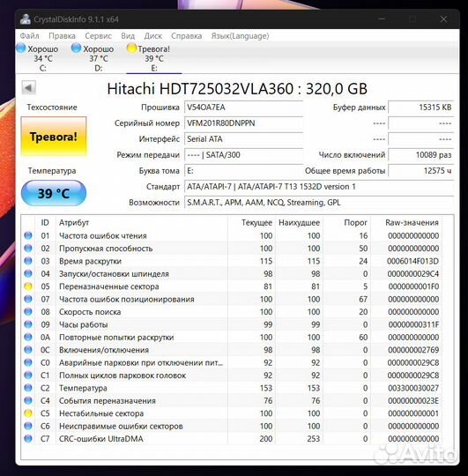Click the status icon for Скорость поиска
The width and height of the screenshot is (468, 476).
pos(28,312)
